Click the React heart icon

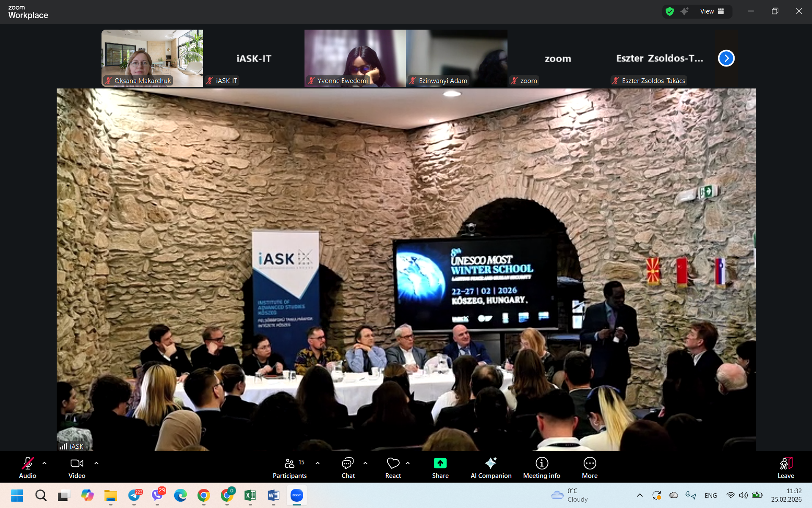coord(393,464)
